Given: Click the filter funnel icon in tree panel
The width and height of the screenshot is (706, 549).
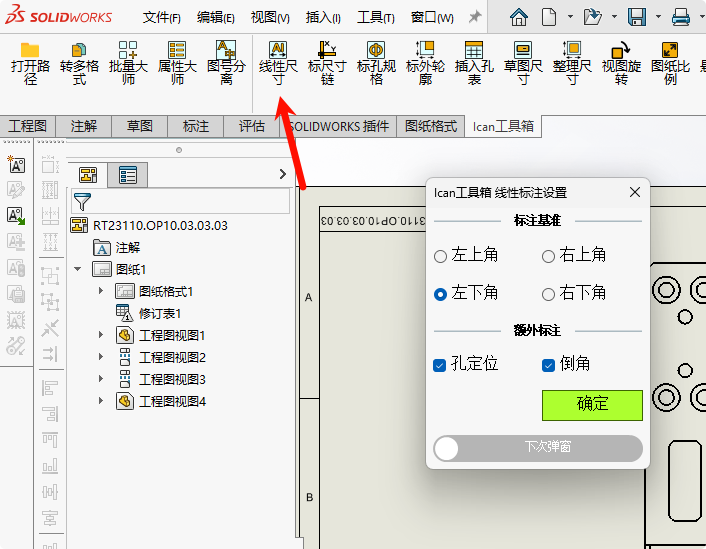Looking at the screenshot, I should point(83,202).
